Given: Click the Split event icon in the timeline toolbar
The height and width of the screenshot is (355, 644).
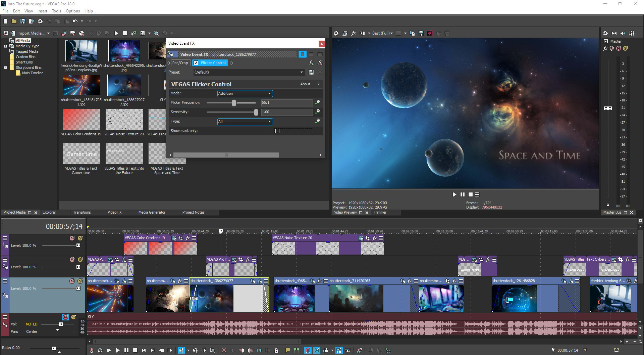Looking at the screenshot, I should [x=260, y=350].
